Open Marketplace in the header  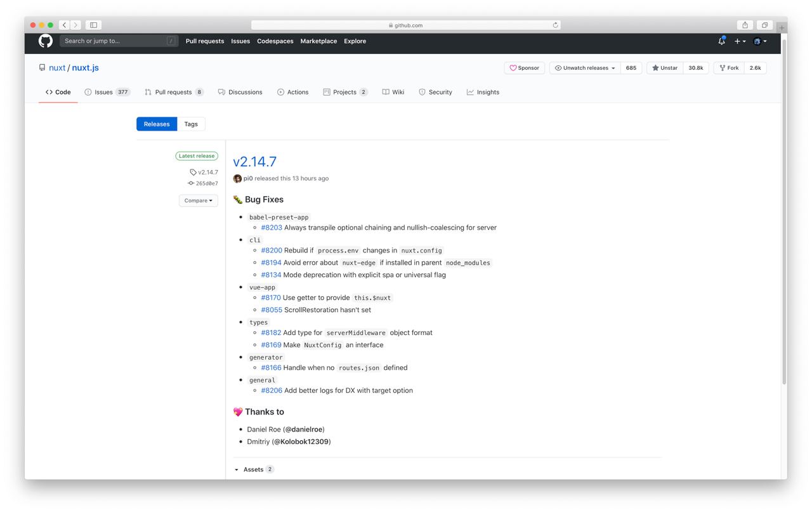(318, 41)
